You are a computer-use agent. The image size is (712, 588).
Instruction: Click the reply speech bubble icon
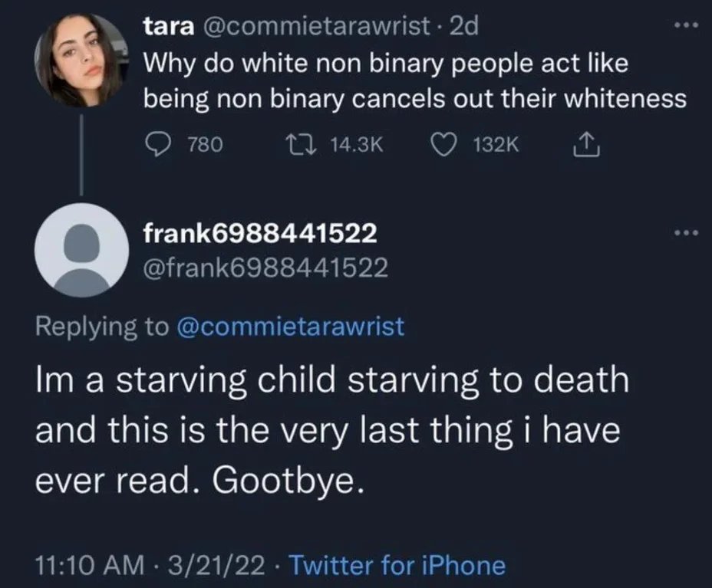coord(159,145)
